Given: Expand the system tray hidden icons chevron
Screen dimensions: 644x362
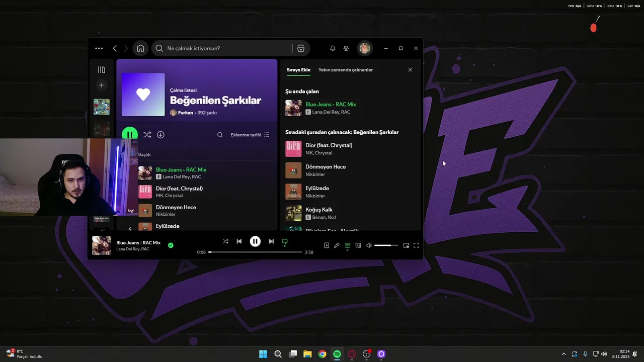Looking at the screenshot, I should pos(563,354).
